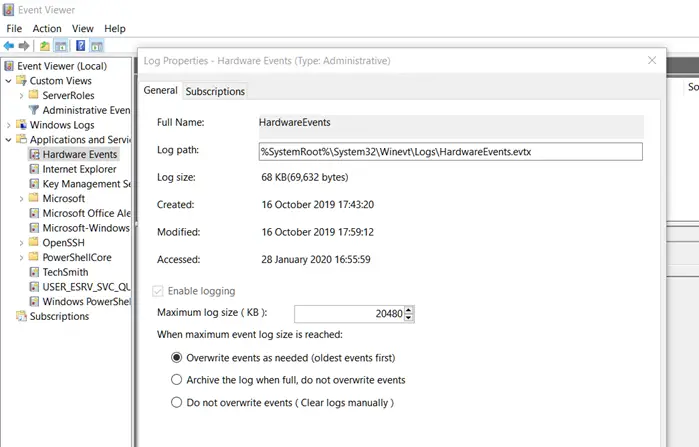Select Archive the log when full
Viewport: 699px width, 447px height.
177,380
